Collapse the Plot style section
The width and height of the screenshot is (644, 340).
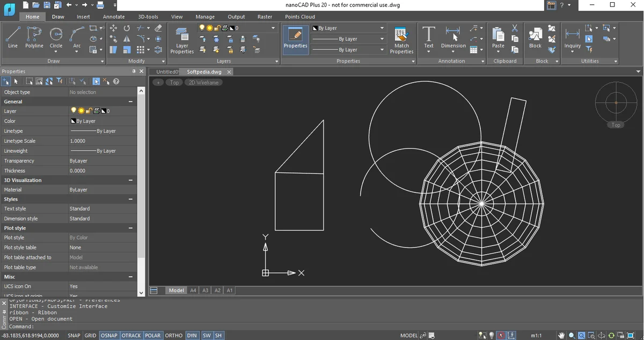pyautogui.click(x=130, y=228)
